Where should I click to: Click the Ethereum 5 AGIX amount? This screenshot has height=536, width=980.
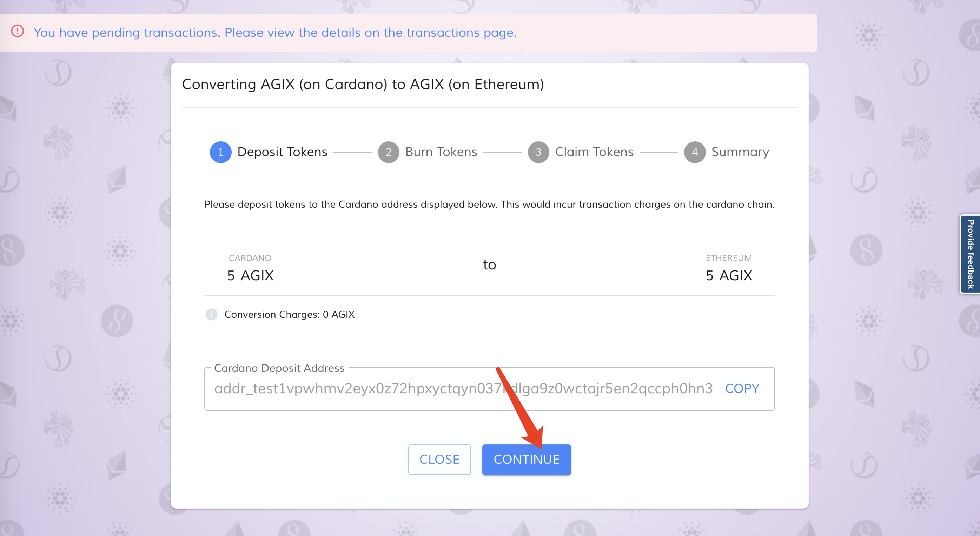coord(729,275)
